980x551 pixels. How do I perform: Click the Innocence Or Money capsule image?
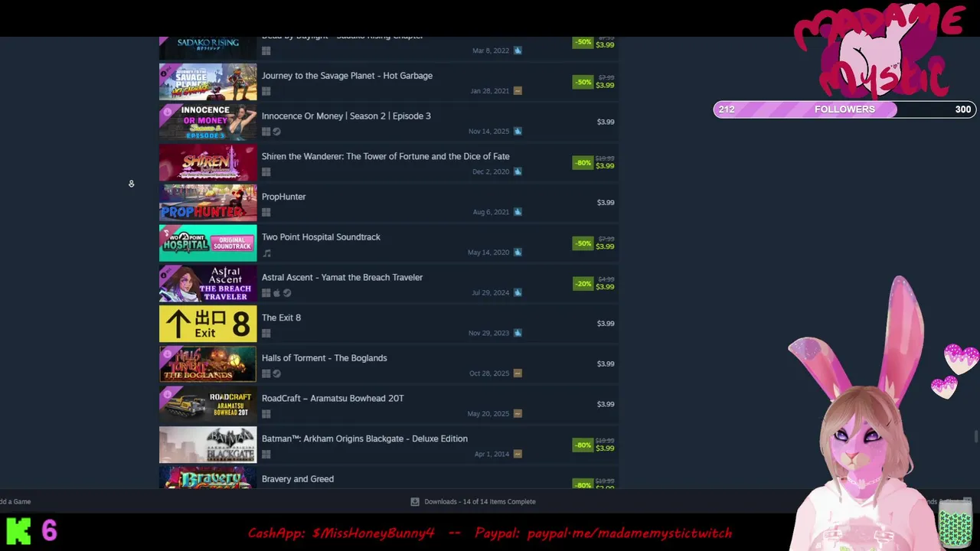(208, 122)
